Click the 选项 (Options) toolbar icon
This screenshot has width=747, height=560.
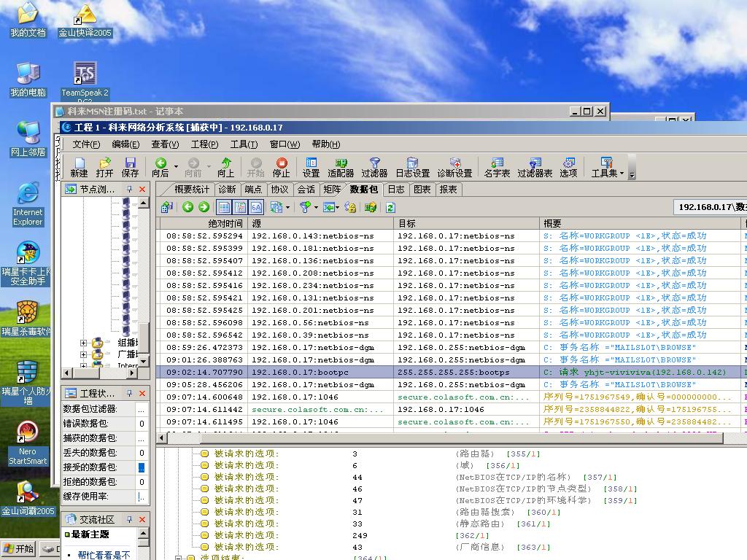568,167
